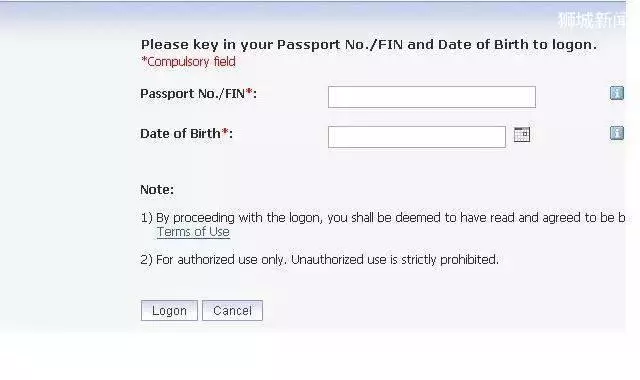Click the Chinese watermark in top-right corner
This screenshot has height=380, width=640.
click(x=591, y=20)
